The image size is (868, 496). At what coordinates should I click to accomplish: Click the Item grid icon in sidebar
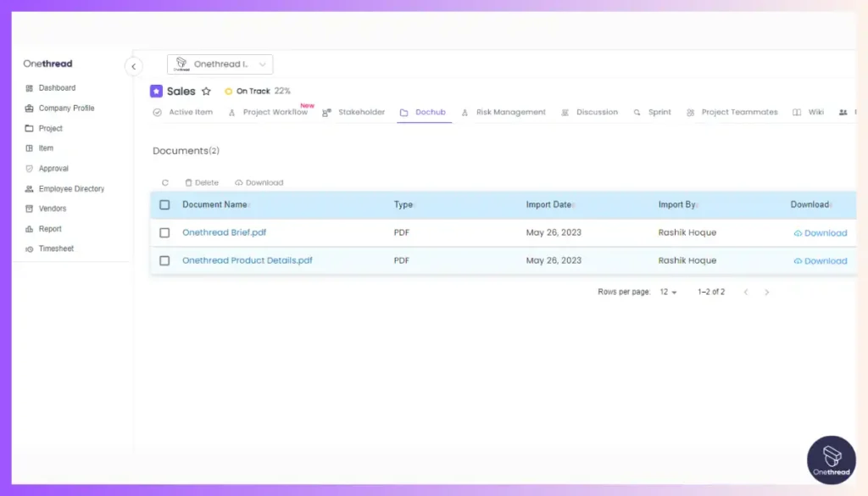coord(30,148)
